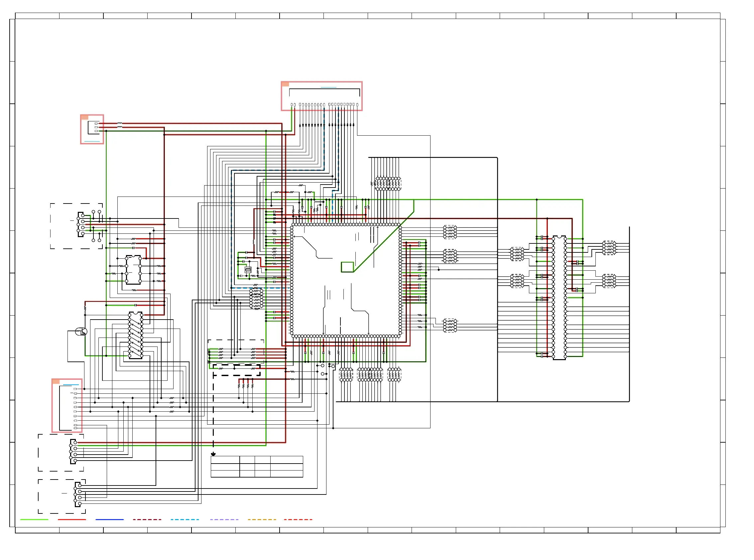Click the solid red legend line
The image size is (754, 560).
pyautogui.click(x=72, y=519)
